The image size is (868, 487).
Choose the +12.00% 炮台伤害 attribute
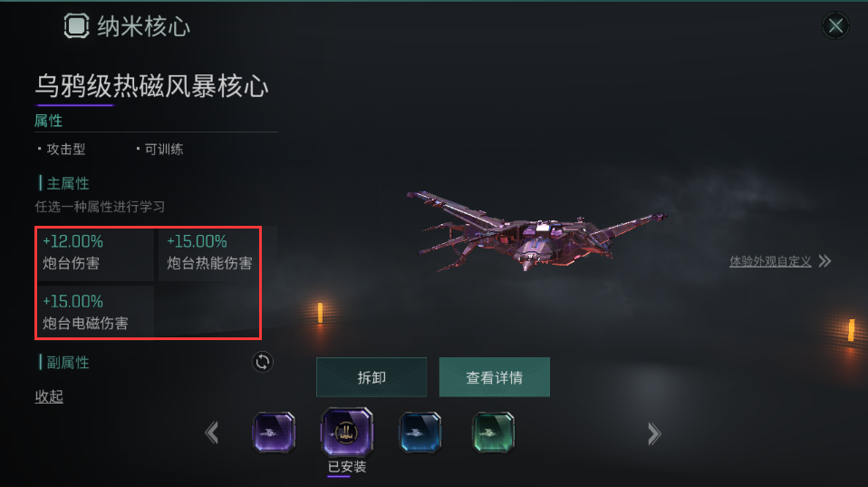point(96,254)
